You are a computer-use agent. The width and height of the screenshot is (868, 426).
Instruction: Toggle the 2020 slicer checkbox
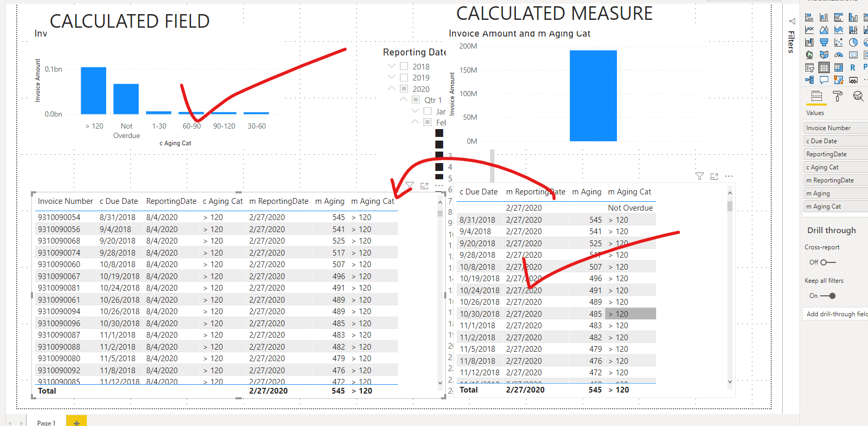pos(404,89)
